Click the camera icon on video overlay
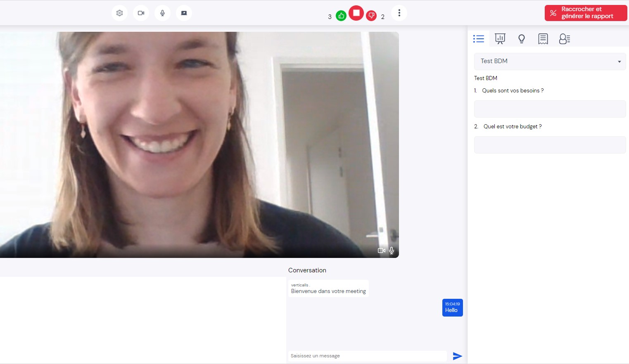The image size is (629, 364). 382,251
